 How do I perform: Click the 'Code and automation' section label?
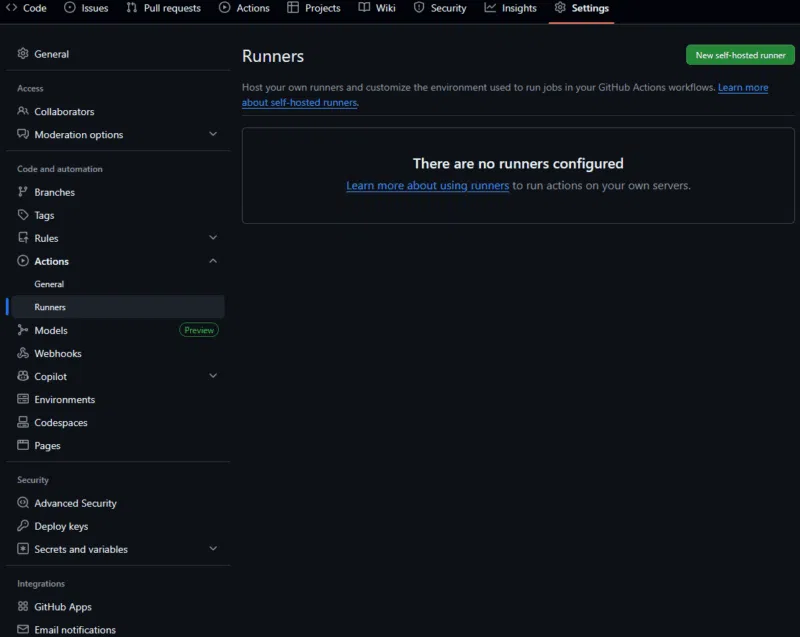point(60,169)
